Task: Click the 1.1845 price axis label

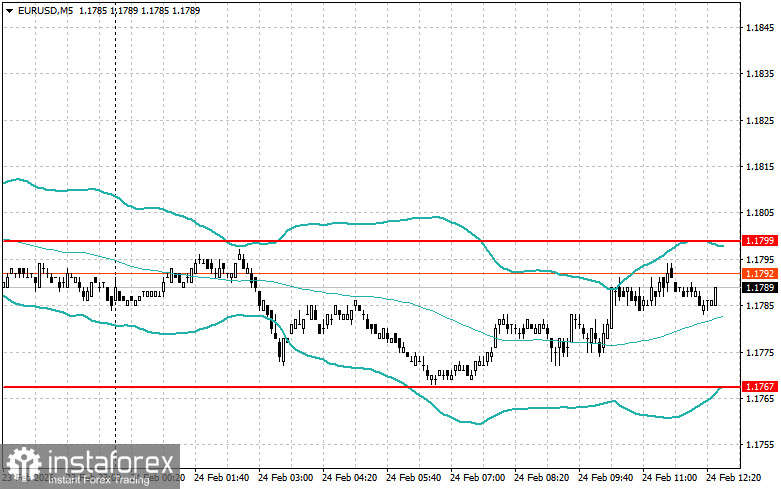Action: coord(760,27)
